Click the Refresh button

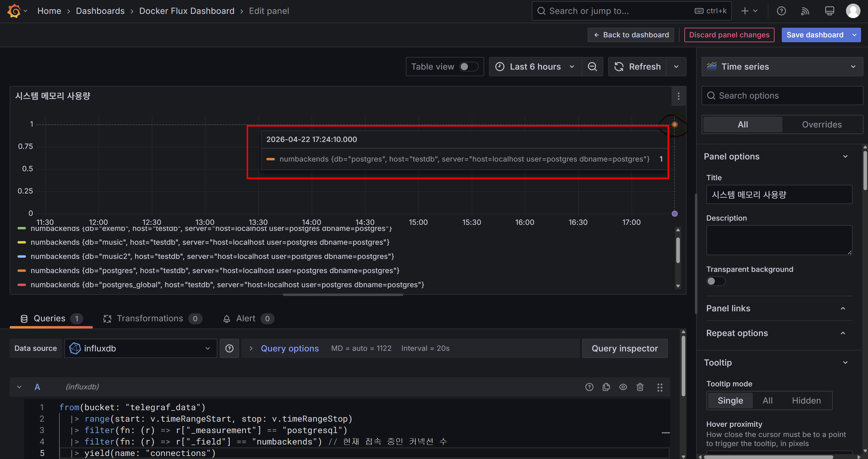[x=638, y=67]
